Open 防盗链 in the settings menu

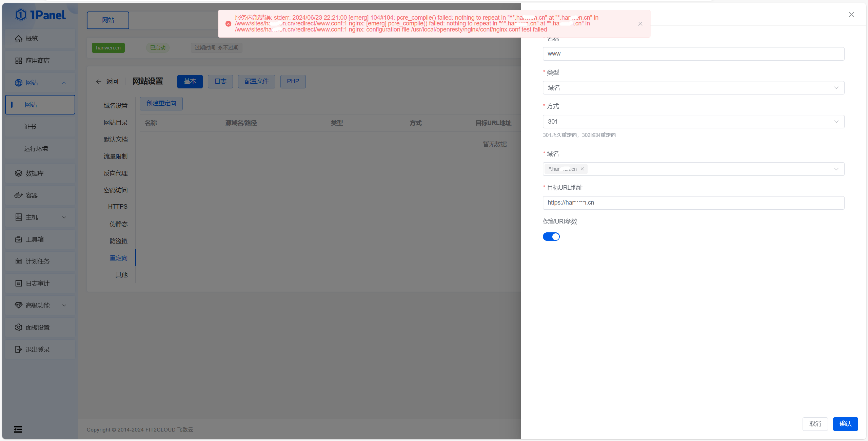[x=119, y=241]
